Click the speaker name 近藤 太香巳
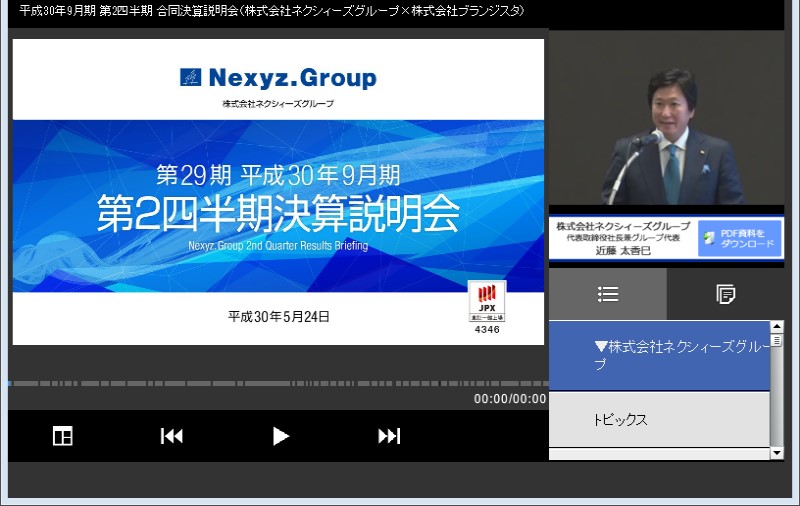The height and width of the screenshot is (506, 800). (x=623, y=250)
